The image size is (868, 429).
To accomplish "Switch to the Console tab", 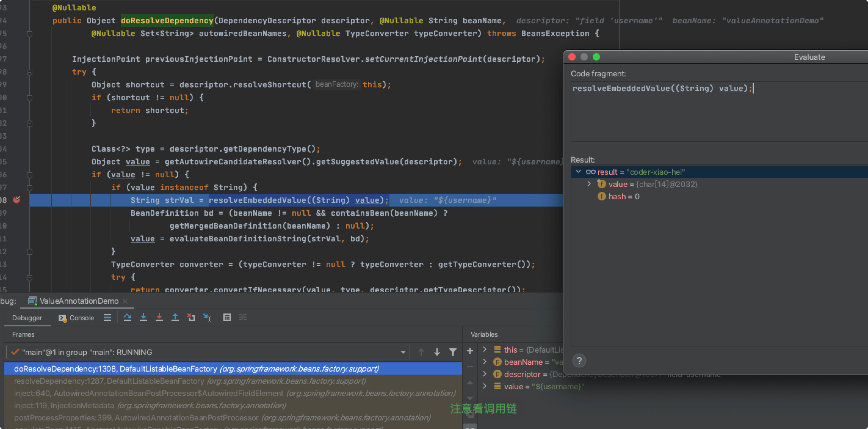I will point(76,318).
